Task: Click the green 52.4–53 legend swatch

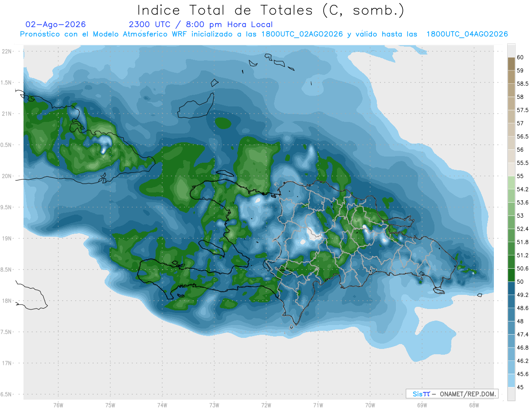Action: click(x=511, y=222)
